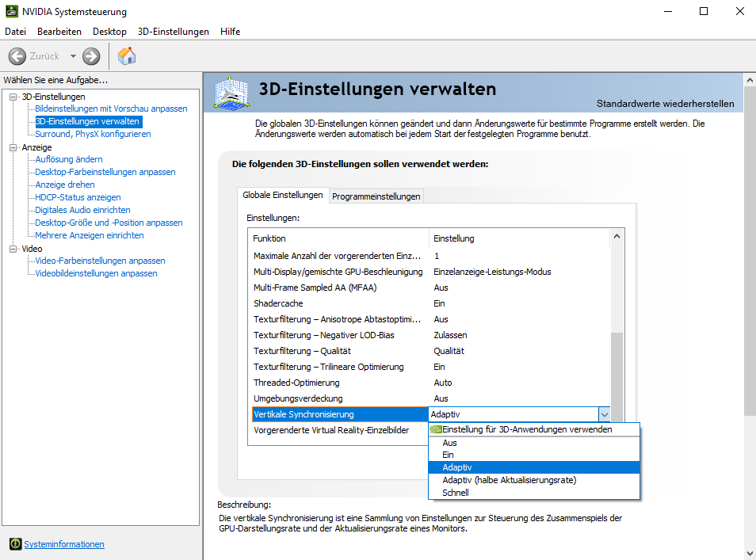Open Surround, PhysX konfigurieren

click(93, 134)
